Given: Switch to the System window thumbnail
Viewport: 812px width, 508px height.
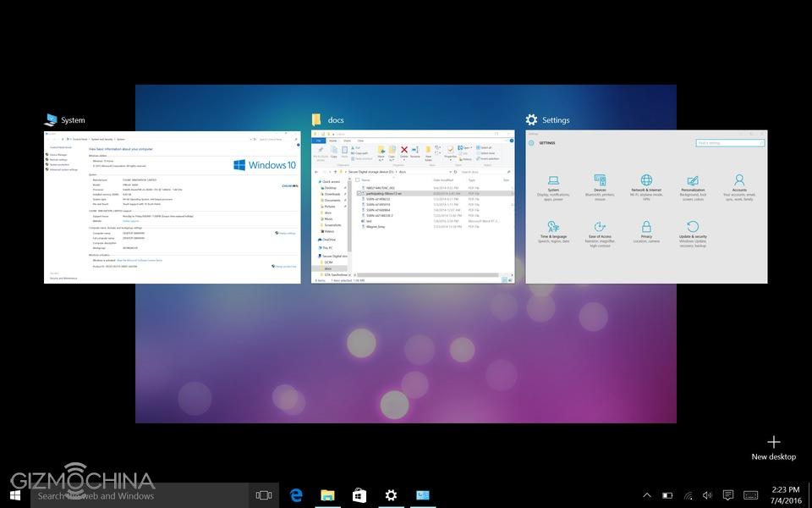Looking at the screenshot, I should click(x=172, y=207).
